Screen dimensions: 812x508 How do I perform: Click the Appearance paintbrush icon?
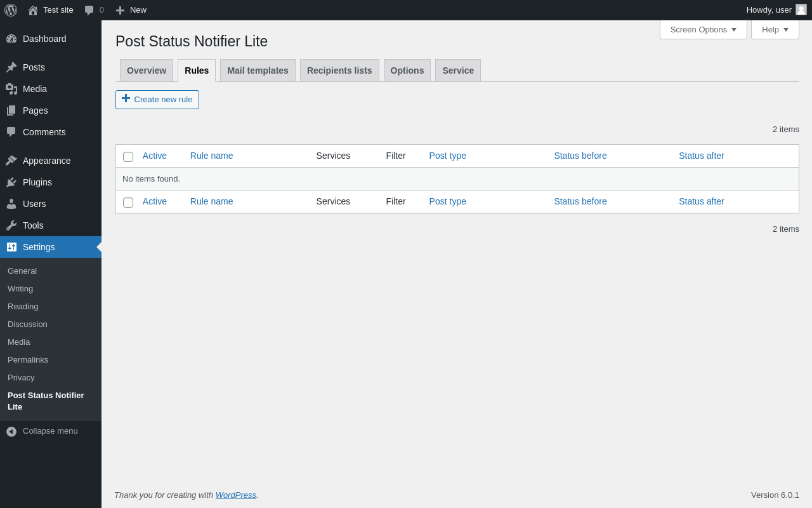[11, 161]
